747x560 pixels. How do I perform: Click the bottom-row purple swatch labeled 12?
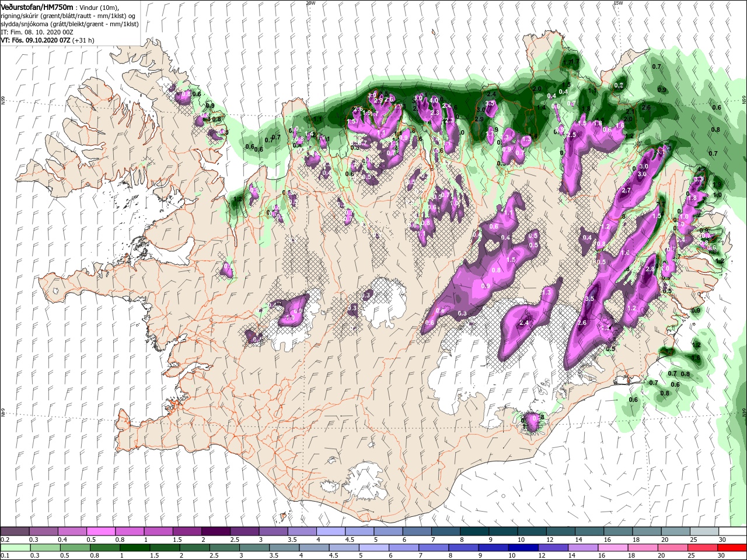(x=553, y=548)
